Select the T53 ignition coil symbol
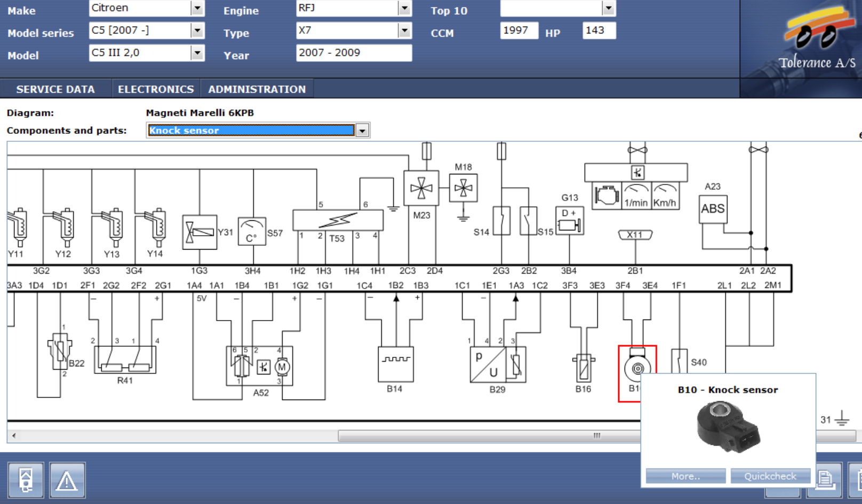This screenshot has width=862, height=504. point(338,220)
